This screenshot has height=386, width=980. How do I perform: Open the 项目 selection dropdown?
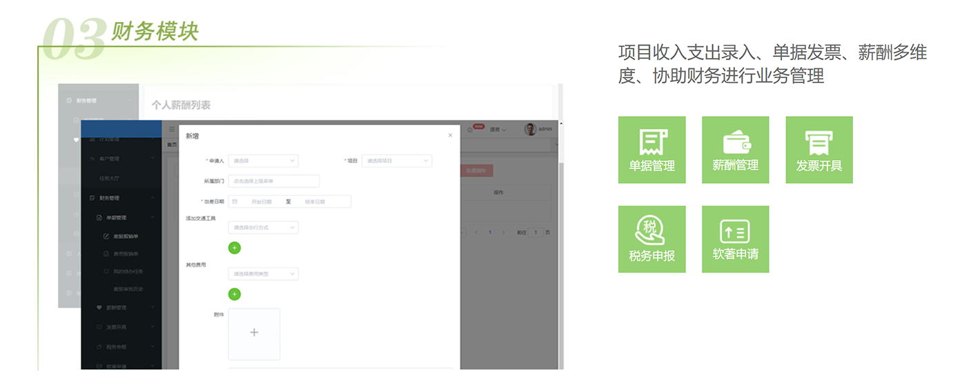click(x=396, y=161)
